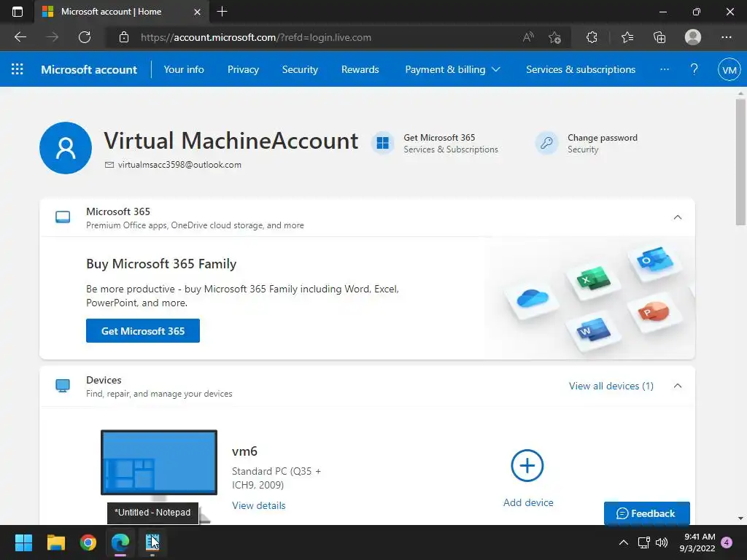Open the Security tab
This screenshot has width=747, height=560.
300,69
